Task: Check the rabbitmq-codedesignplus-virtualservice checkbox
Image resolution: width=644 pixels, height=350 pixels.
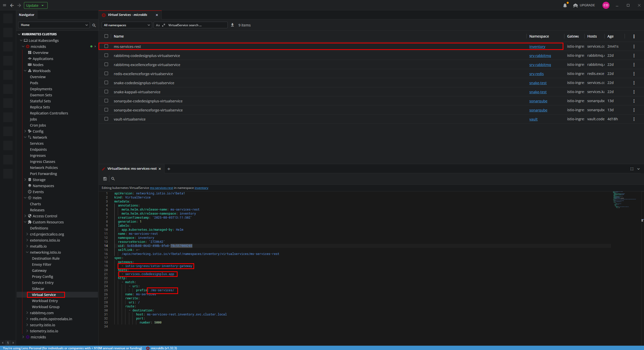Action: (x=106, y=55)
